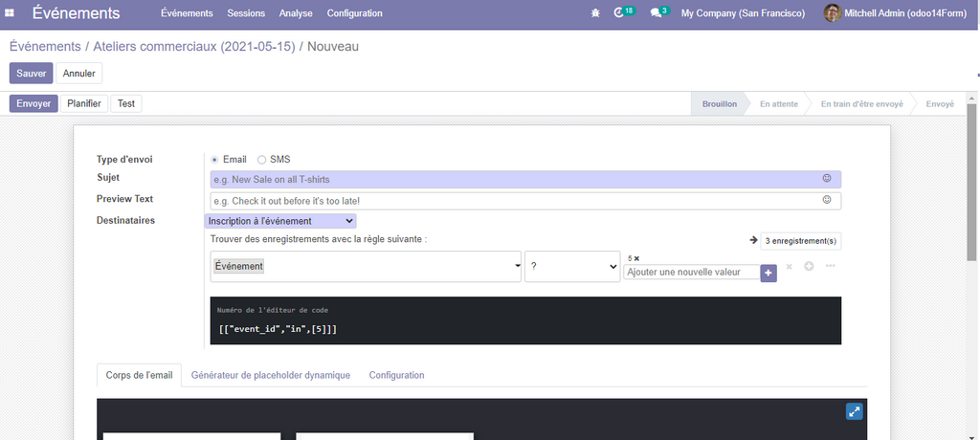This screenshot has height=440, width=980.
Task: Open the activities clock icon
Action: [619, 13]
